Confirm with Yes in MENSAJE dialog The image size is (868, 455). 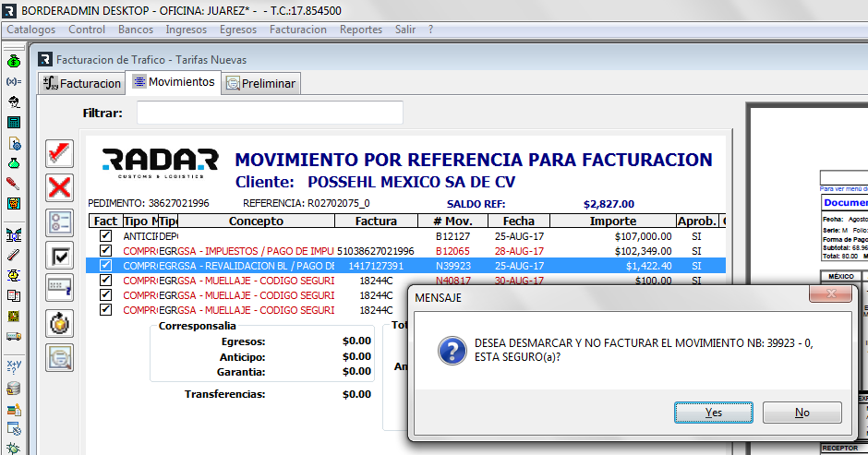tap(713, 413)
